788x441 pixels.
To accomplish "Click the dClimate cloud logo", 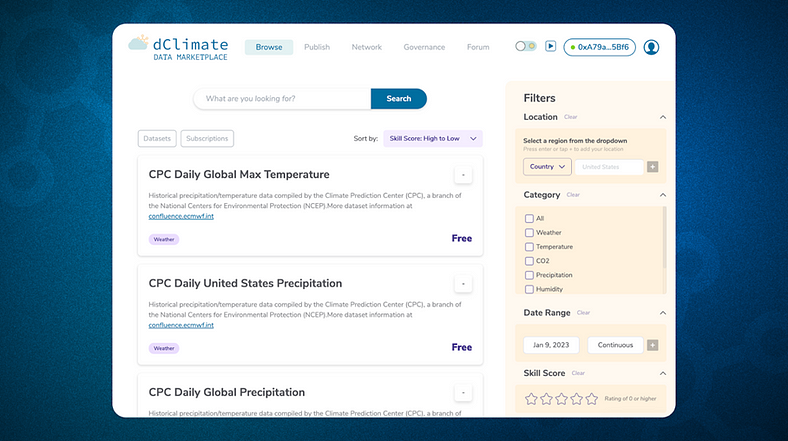I will pyautogui.click(x=139, y=43).
